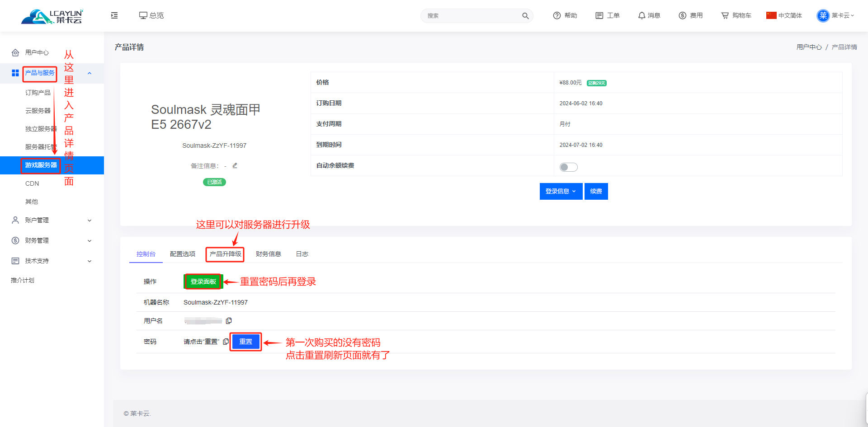Open 独立服务器 in sidebar
Screen dimensions: 868x427
(41, 129)
